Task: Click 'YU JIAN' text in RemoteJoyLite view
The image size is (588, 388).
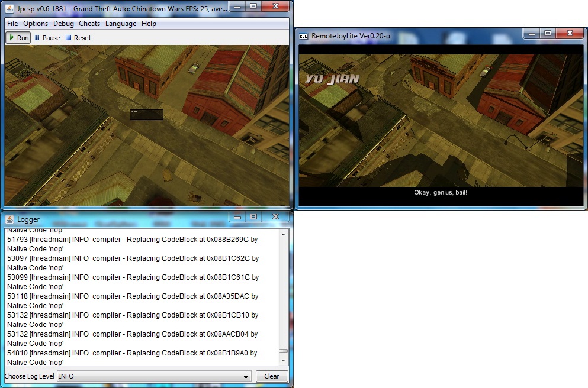Action: 332,79
